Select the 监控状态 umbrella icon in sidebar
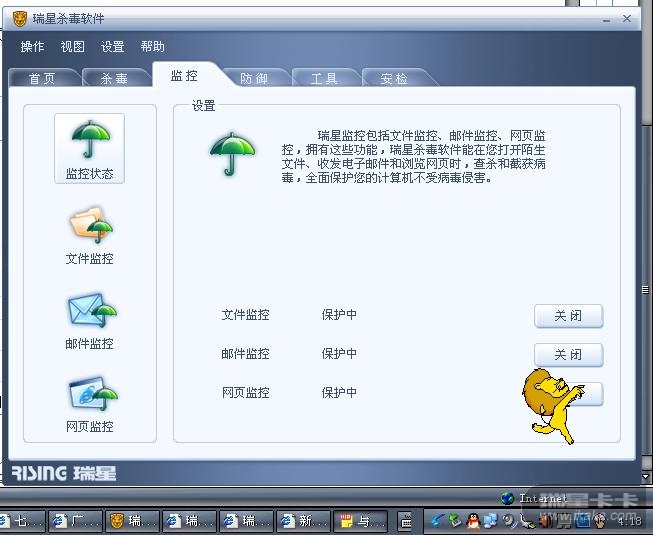The height and width of the screenshot is (535, 653). point(89,149)
